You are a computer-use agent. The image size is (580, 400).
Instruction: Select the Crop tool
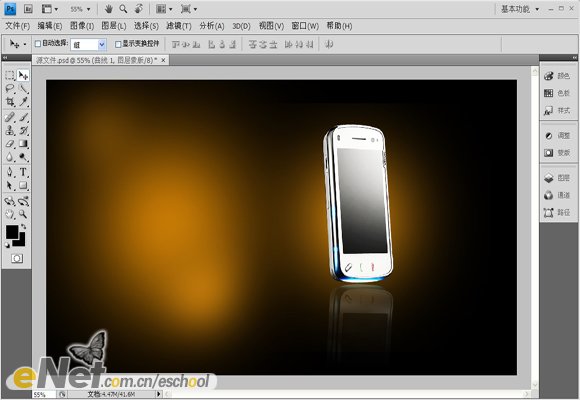[10, 101]
